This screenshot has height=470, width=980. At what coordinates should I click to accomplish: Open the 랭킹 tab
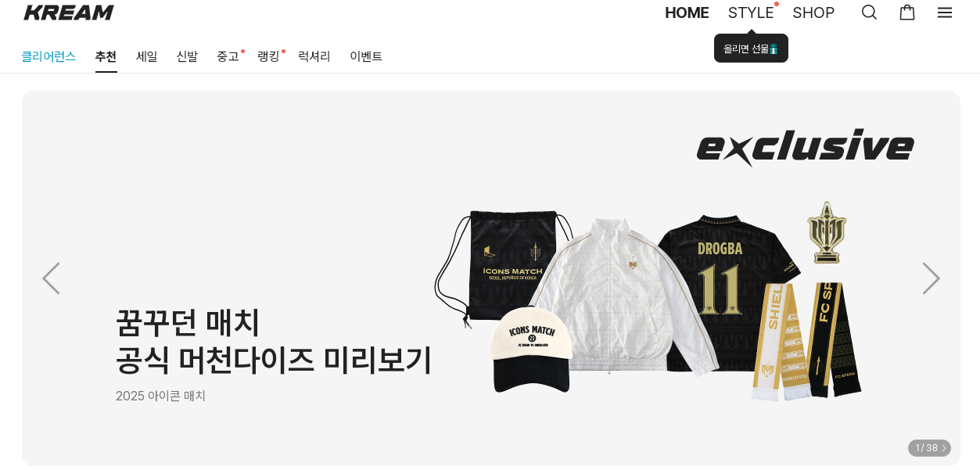tap(268, 56)
